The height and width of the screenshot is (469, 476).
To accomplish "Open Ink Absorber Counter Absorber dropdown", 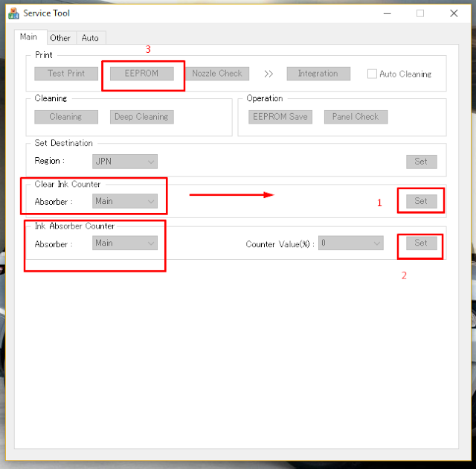I will pyautogui.click(x=125, y=243).
